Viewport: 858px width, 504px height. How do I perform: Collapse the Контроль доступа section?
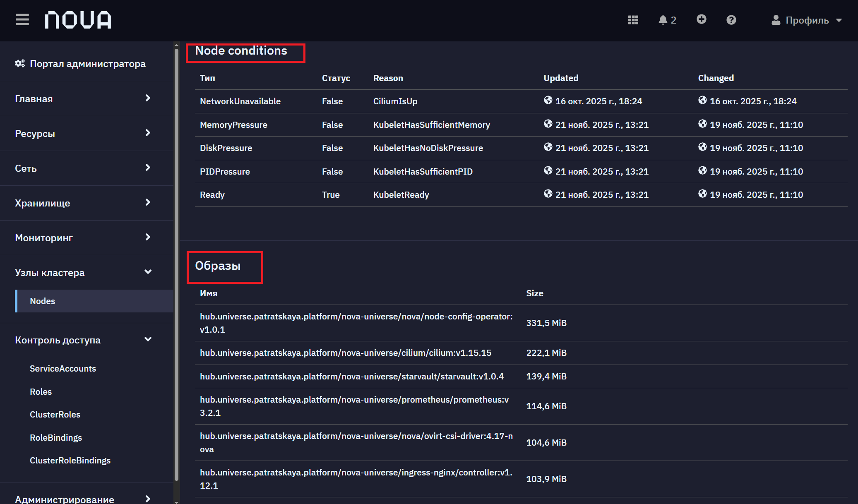coord(87,340)
